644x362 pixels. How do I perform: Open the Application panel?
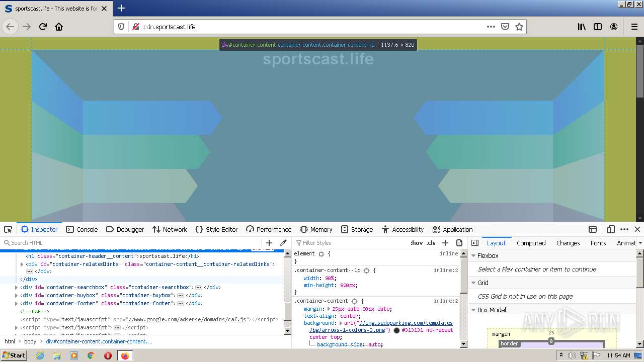pos(452,229)
